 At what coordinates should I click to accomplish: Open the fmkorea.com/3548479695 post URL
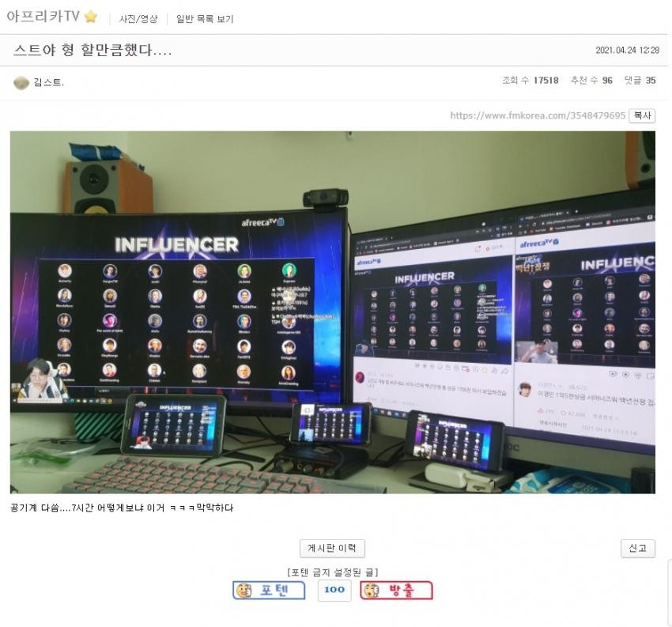(x=538, y=115)
